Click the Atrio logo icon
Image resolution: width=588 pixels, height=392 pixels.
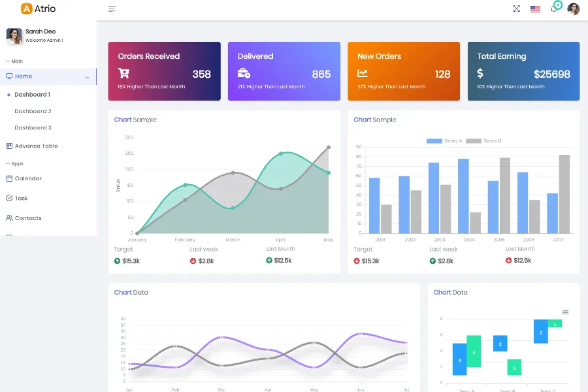click(26, 9)
